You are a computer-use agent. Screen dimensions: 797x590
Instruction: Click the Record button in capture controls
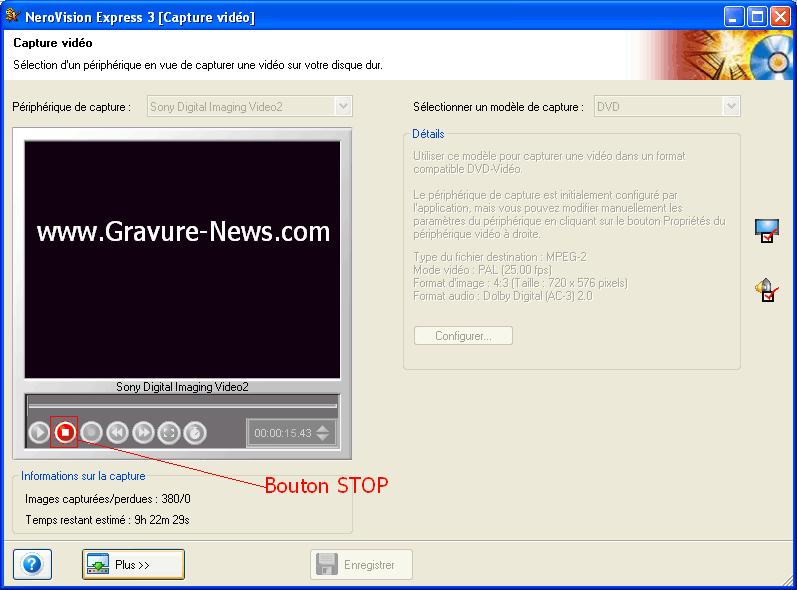point(91,432)
